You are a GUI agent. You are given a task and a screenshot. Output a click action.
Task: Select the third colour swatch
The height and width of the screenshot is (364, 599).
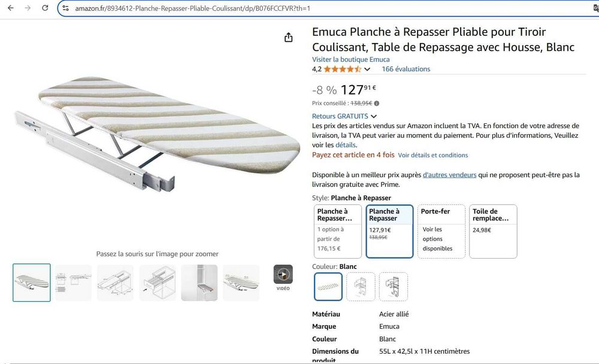pyautogui.click(x=394, y=287)
